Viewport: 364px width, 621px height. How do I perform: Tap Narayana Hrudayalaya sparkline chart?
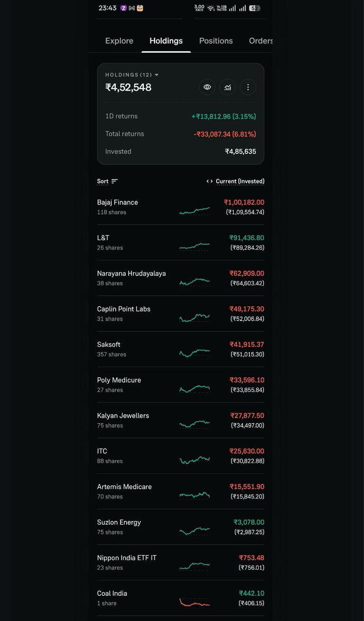(x=194, y=282)
